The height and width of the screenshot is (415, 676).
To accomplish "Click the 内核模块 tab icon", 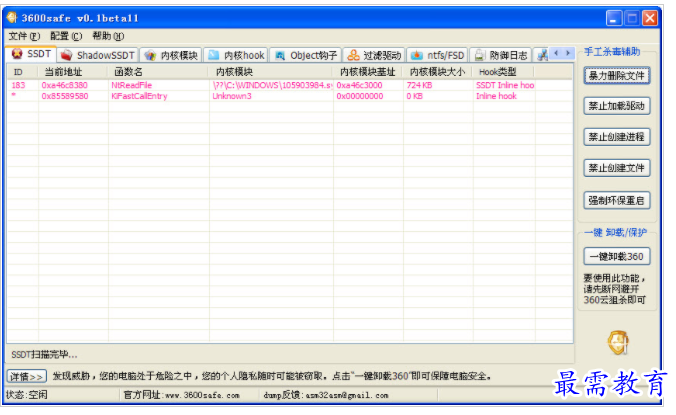I will click(150, 55).
